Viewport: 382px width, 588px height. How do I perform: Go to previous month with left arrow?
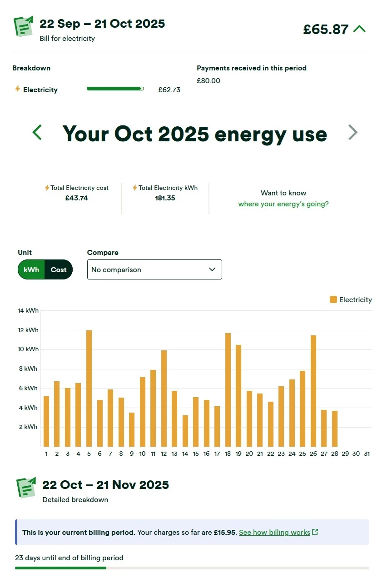[x=37, y=133]
